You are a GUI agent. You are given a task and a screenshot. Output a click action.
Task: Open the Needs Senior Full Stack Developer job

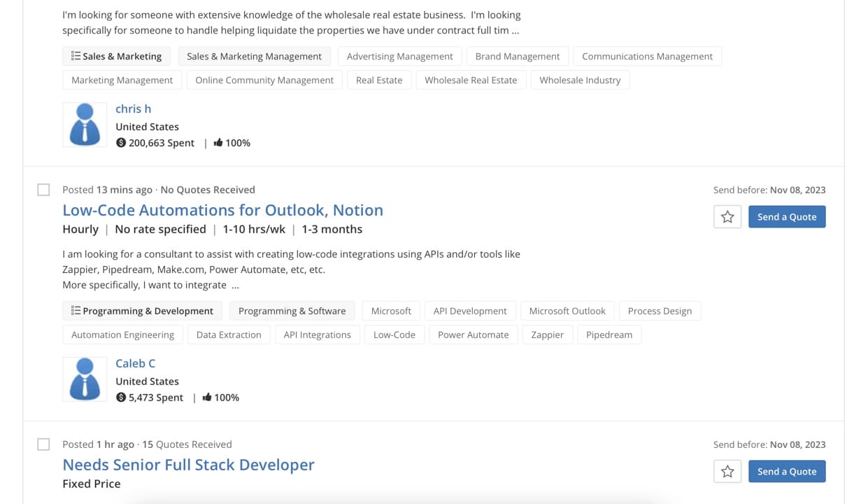[x=188, y=464]
